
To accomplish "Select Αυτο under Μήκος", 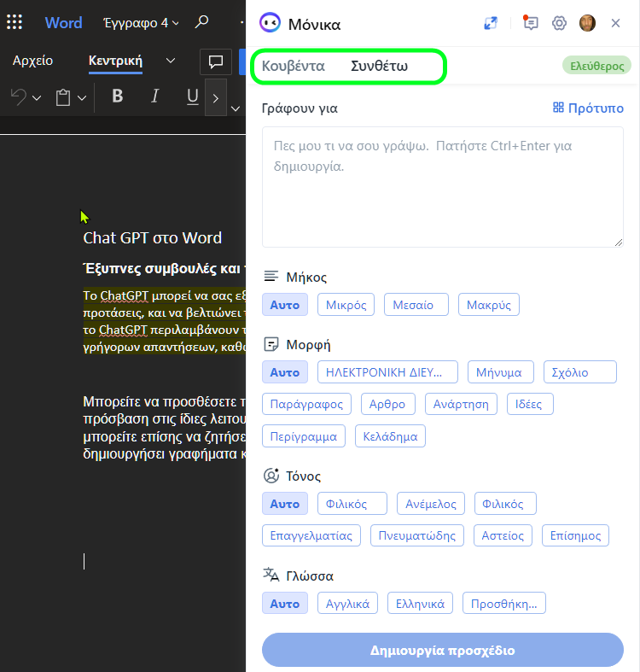I will pyautogui.click(x=285, y=305).
